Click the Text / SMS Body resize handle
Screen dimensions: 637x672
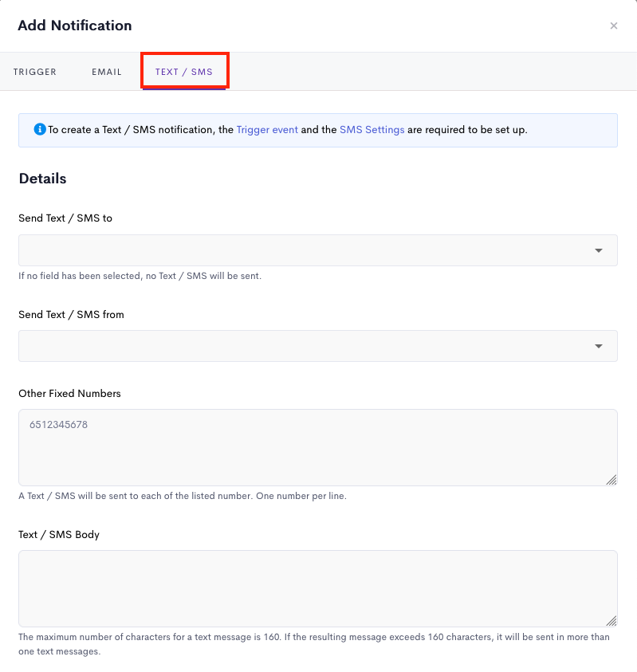611,621
